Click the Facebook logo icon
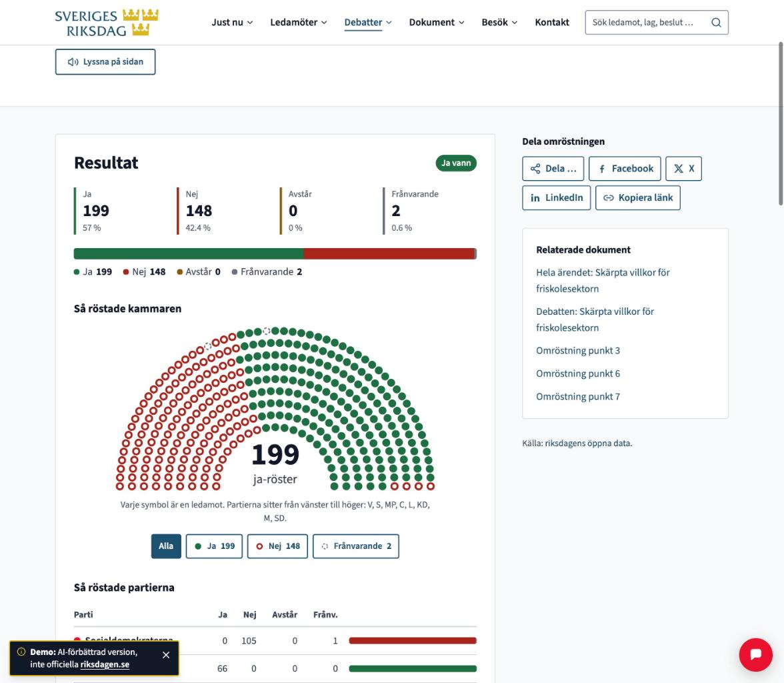 602,169
